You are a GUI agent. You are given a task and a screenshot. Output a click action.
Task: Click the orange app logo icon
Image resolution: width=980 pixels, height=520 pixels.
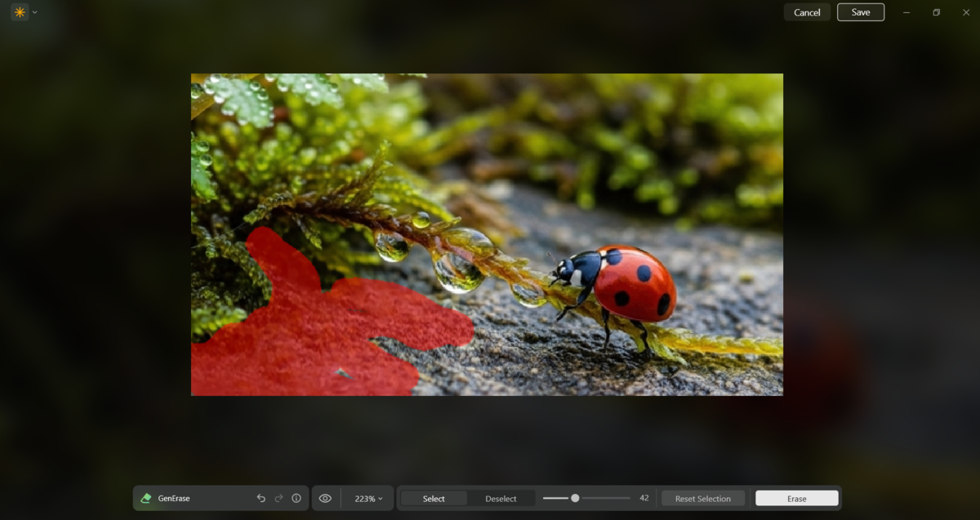click(x=20, y=12)
